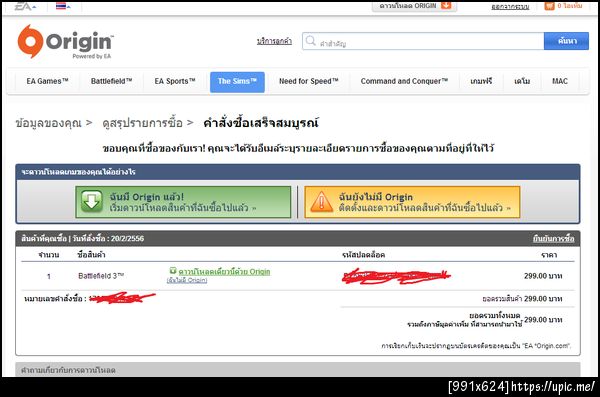
Task: Click the download ORIGIN button at top
Action: pyautogui.click(x=414, y=6)
